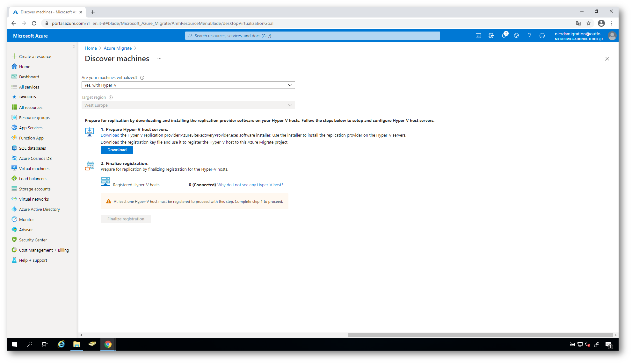Click the Monitor icon
The height and width of the screenshot is (364, 632).
(x=14, y=219)
